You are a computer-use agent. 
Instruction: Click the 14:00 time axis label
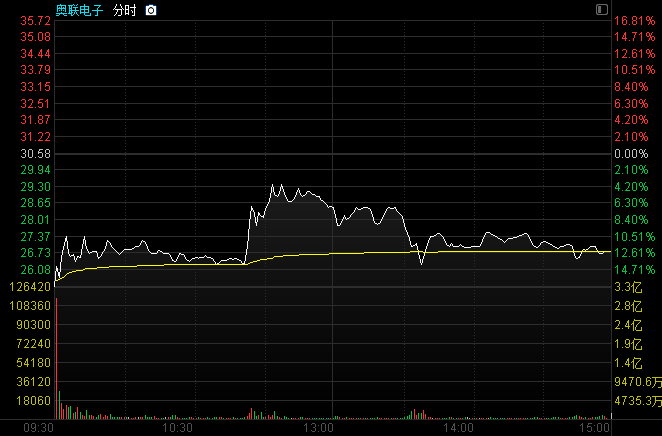click(458, 428)
